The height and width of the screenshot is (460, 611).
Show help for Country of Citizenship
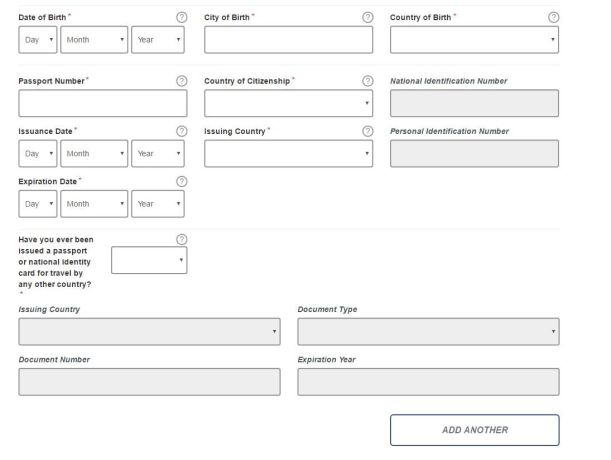click(367, 81)
